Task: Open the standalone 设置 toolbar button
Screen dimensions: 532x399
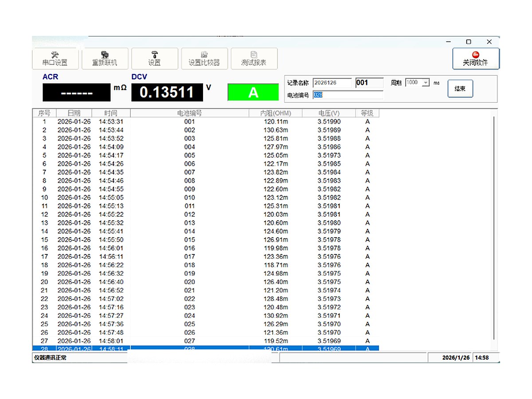Action: (x=154, y=59)
